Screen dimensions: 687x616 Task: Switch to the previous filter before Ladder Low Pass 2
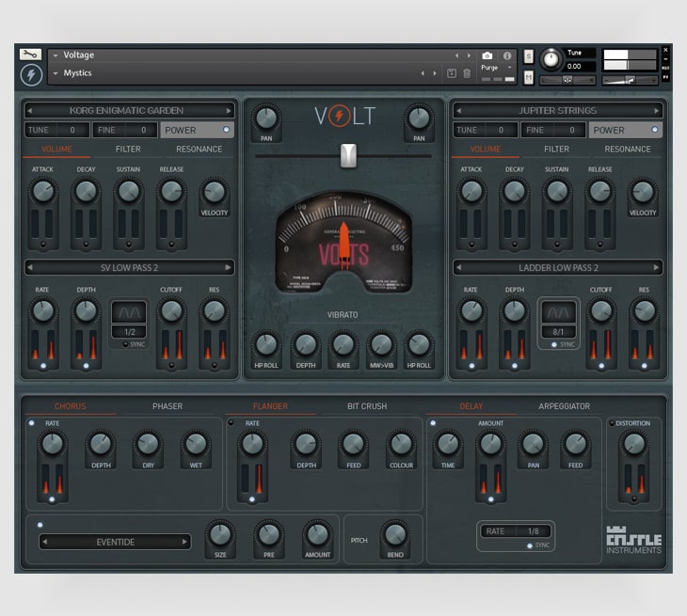458,267
